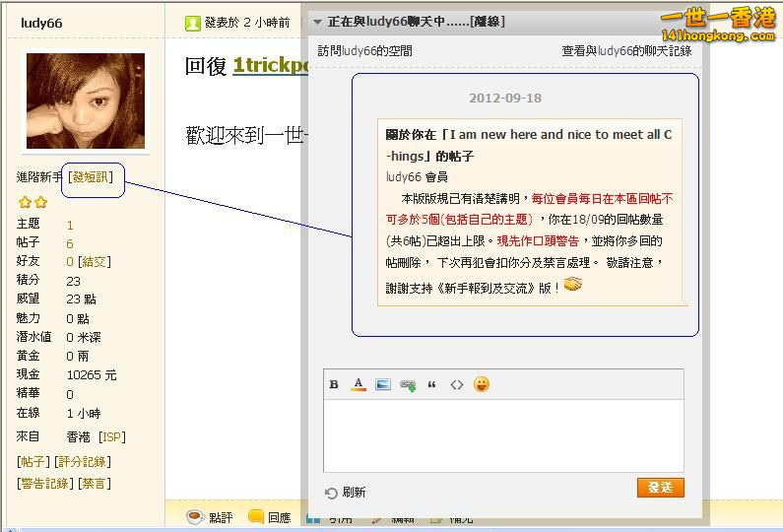Toggle bold text in chat editor
Image resolution: width=783 pixels, height=532 pixels.
tap(334, 384)
